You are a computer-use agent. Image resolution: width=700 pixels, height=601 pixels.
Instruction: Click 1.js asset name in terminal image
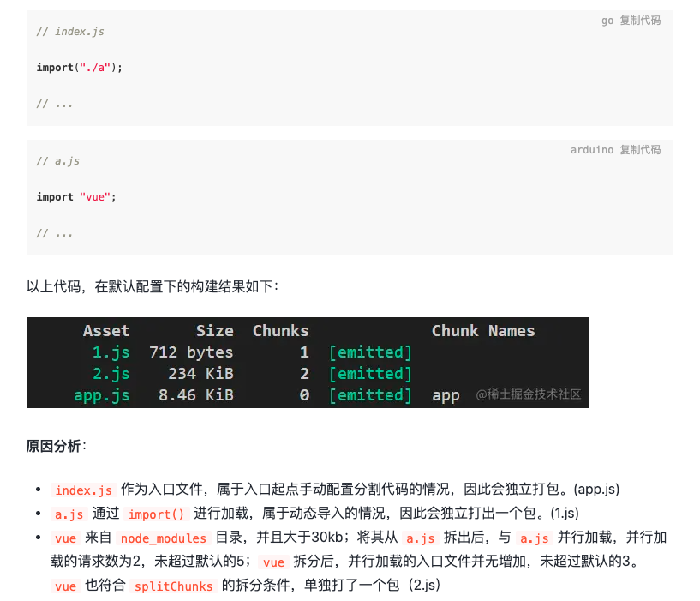[x=111, y=352]
